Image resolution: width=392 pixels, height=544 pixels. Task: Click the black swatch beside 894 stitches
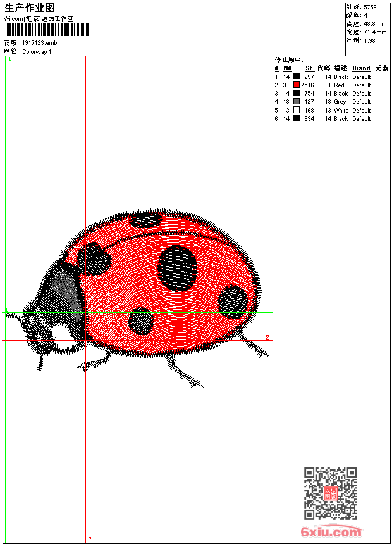[x=297, y=118]
